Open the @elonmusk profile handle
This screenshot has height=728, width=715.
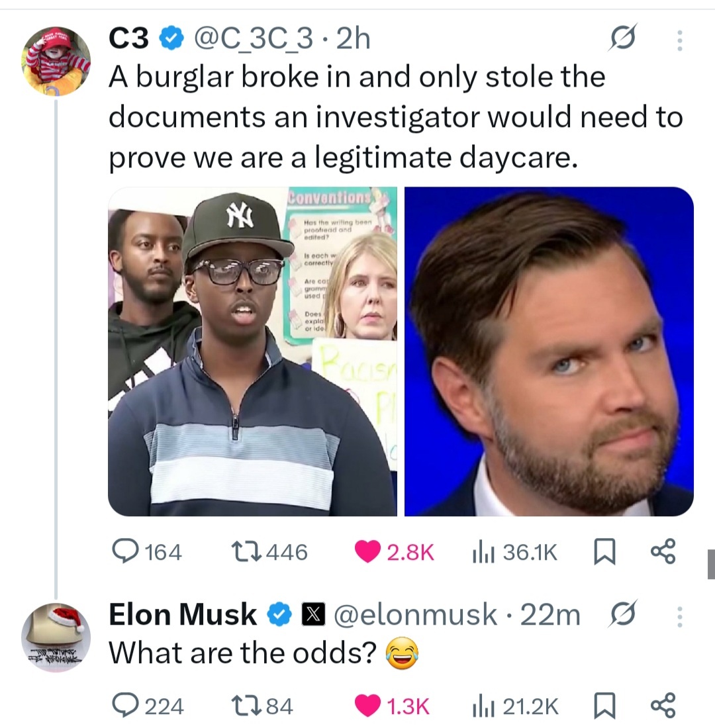click(x=416, y=615)
